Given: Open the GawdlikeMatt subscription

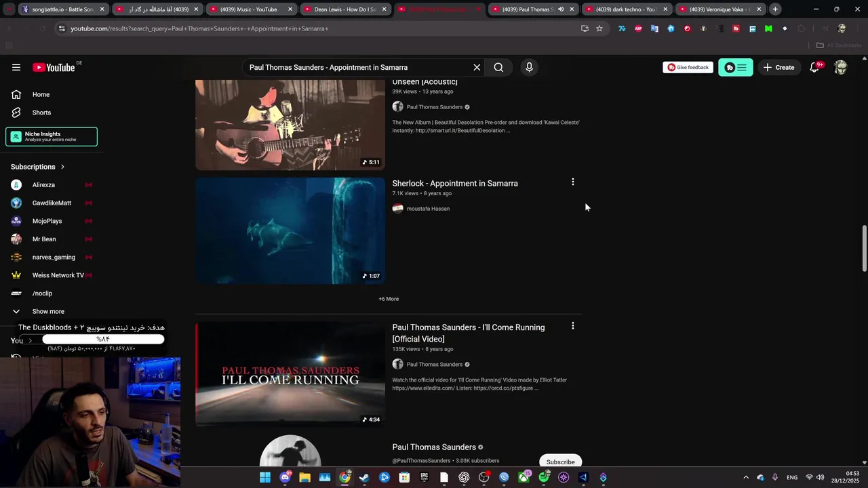Looking at the screenshot, I should pyautogui.click(x=52, y=203).
